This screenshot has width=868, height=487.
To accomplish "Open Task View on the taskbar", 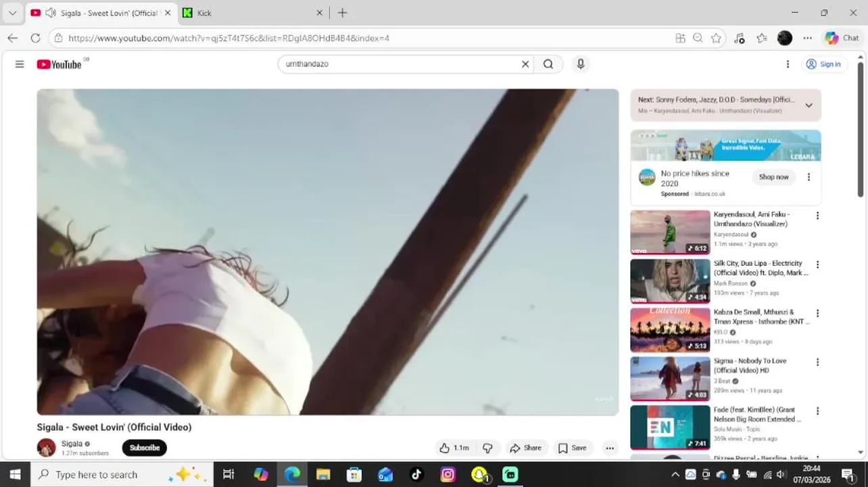I will point(228,474).
